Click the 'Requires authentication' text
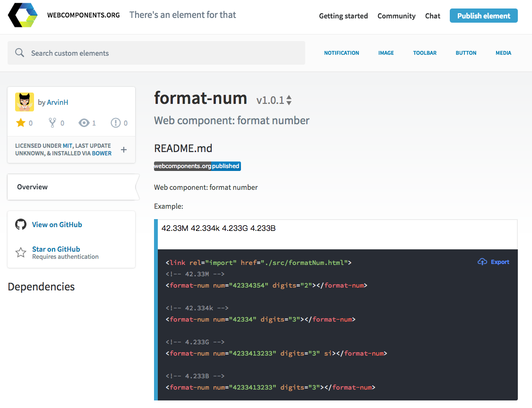532x408 pixels. tap(66, 257)
